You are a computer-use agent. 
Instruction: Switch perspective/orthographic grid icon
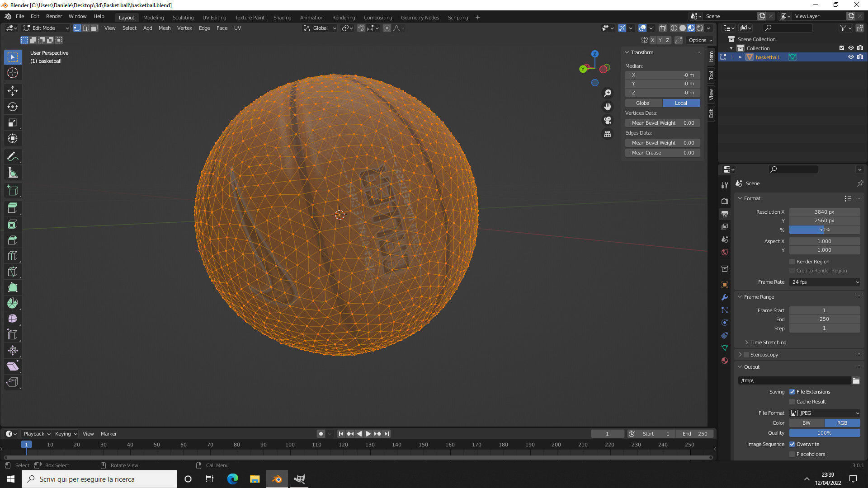click(608, 134)
